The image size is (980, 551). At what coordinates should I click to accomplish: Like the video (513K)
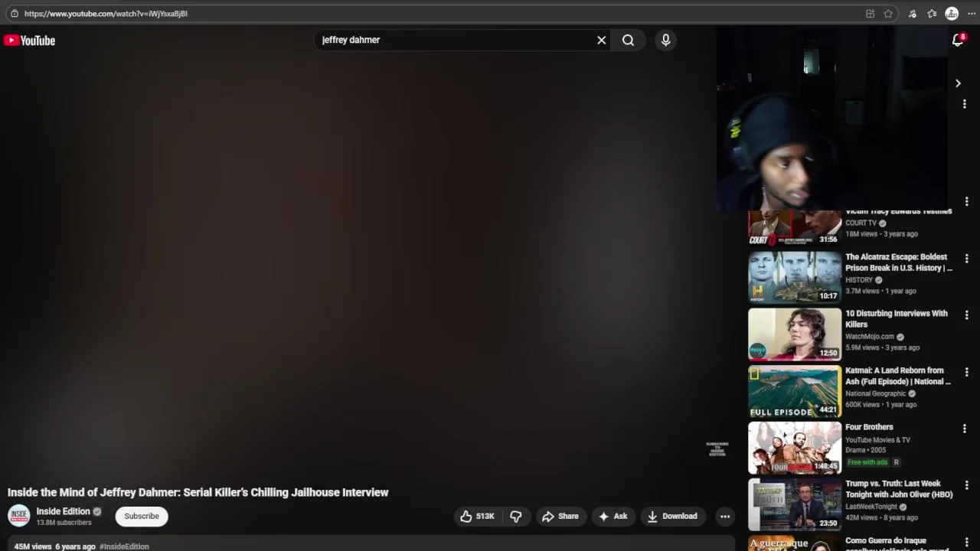(x=477, y=517)
